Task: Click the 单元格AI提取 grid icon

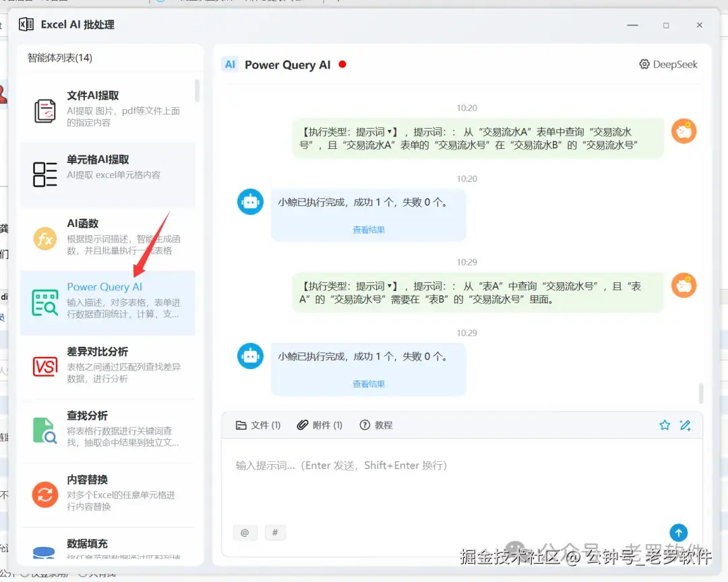Action: [x=45, y=174]
